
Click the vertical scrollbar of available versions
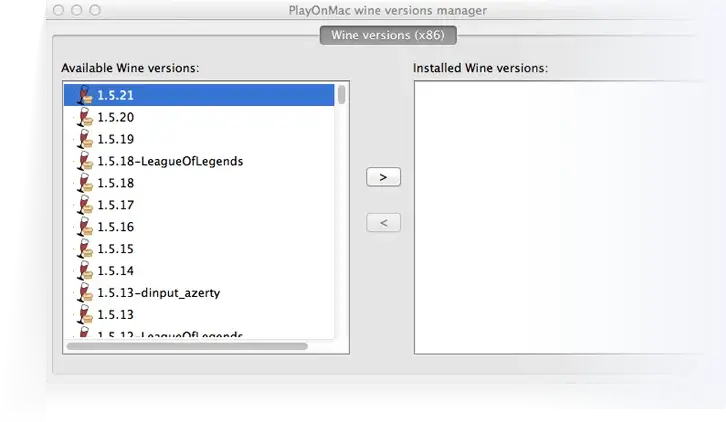[x=342, y=96]
